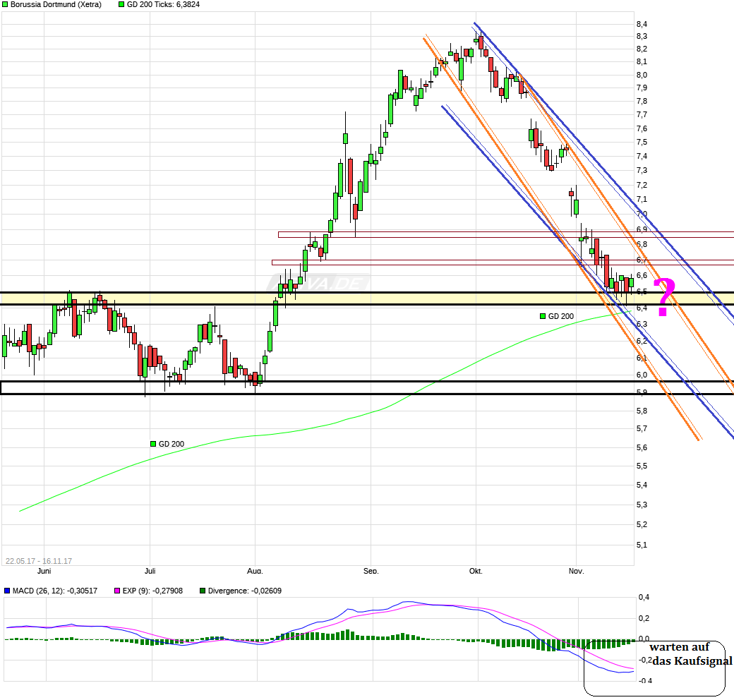Click the 7,3 price axis value
This screenshot has height=700, width=734.
click(642, 170)
